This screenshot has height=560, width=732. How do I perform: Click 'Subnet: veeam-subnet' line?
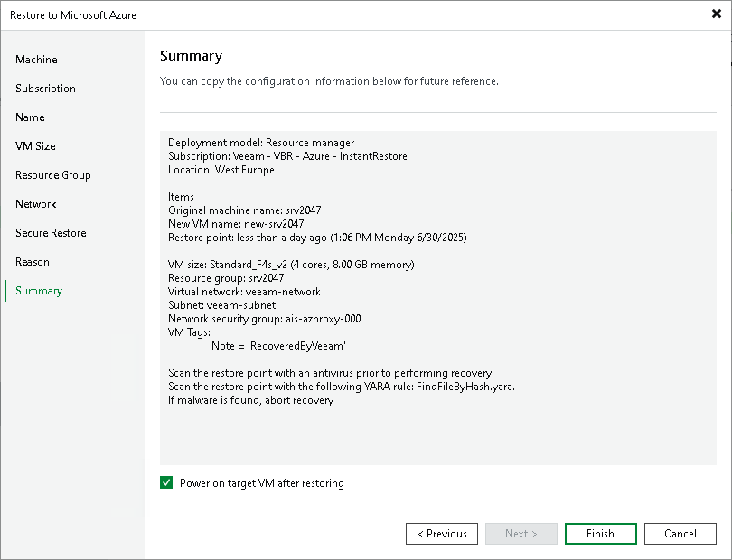pos(221,305)
